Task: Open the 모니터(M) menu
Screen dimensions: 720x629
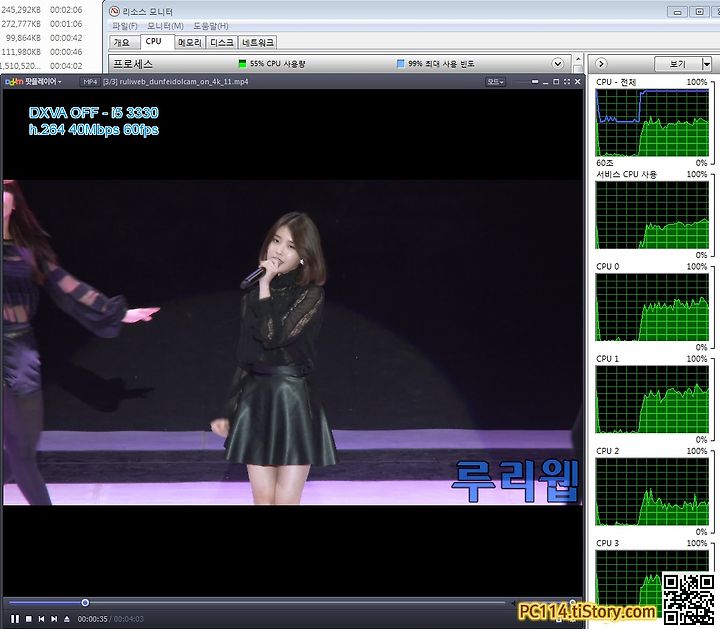Action: [x=165, y=26]
